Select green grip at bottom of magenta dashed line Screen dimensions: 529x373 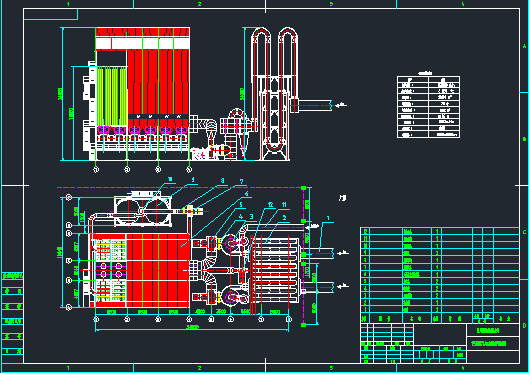(x=303, y=325)
